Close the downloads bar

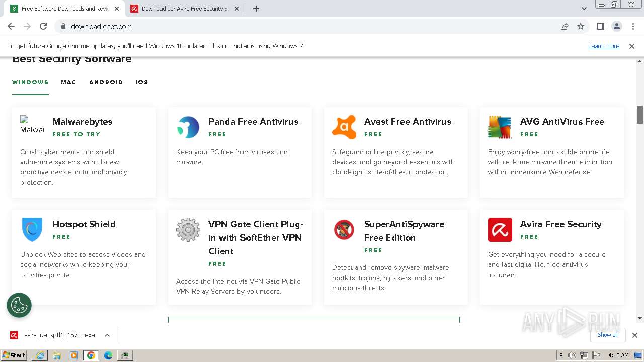click(634, 335)
